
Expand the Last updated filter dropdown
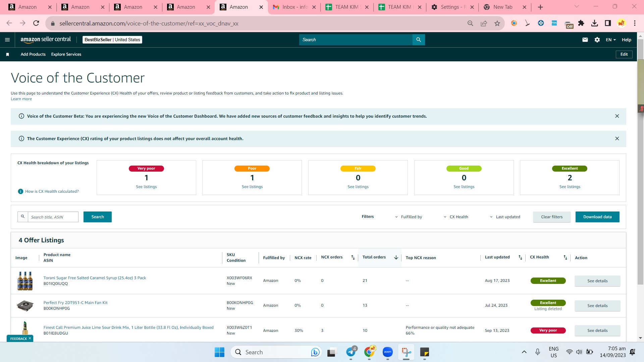[x=505, y=217]
